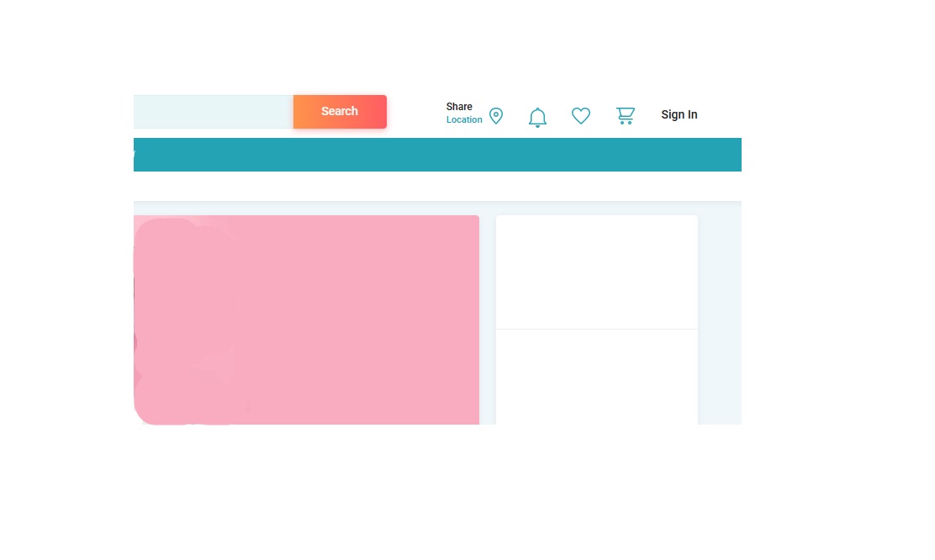Click the black Share label
The image size is (935, 560).
pyautogui.click(x=459, y=107)
